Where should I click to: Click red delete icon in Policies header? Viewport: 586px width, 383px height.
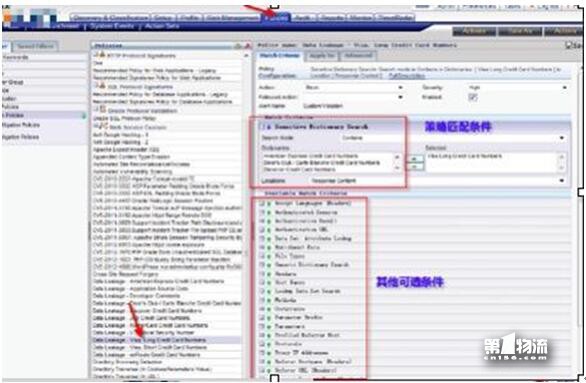[247, 46]
